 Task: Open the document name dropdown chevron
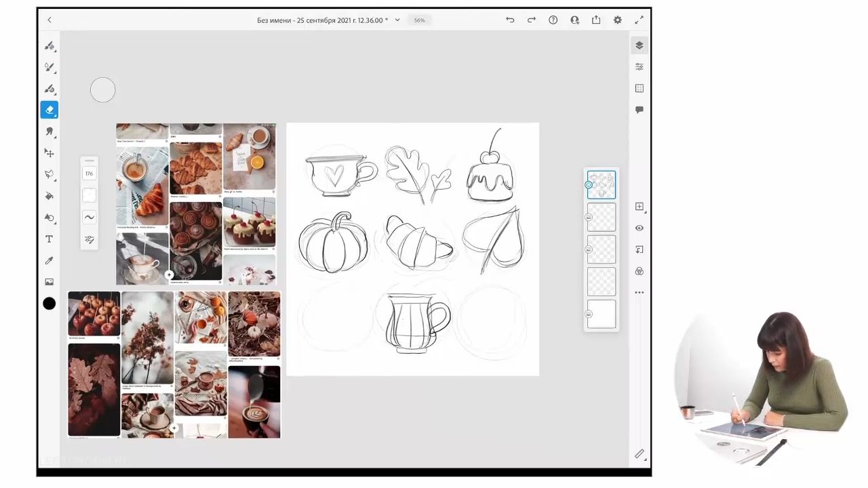[x=397, y=20]
